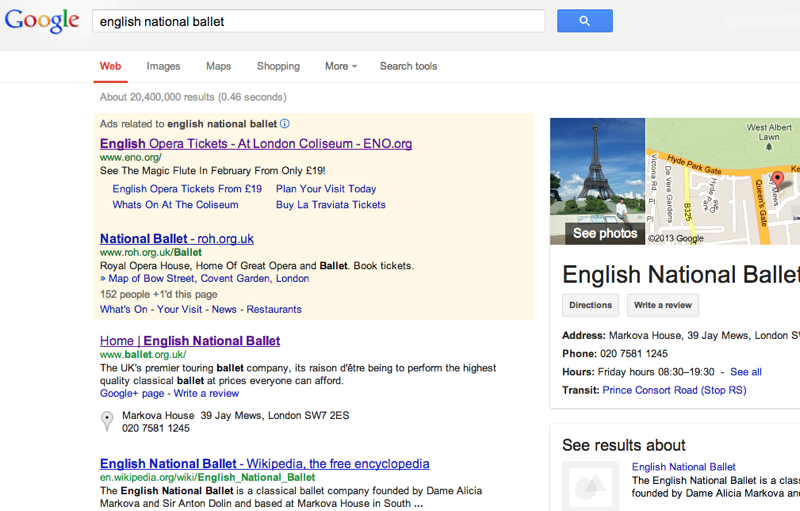
Task: Open the Google+ page link
Action: click(x=132, y=393)
